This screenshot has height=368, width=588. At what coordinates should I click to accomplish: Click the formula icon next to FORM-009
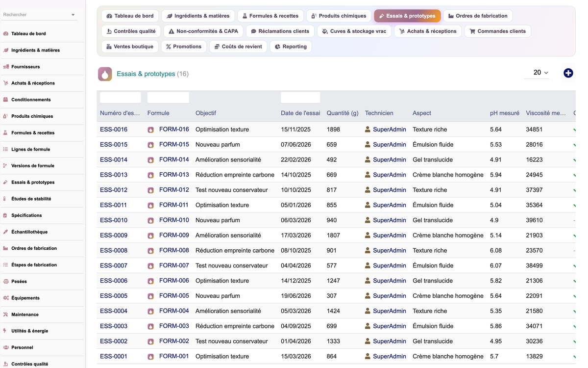click(x=151, y=236)
